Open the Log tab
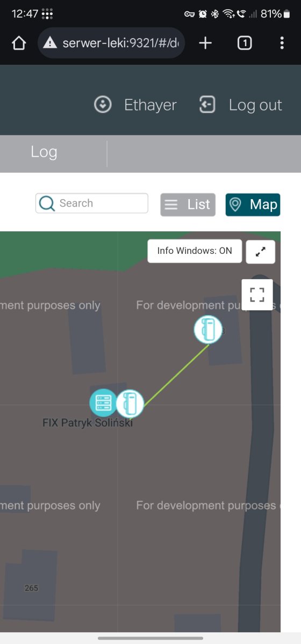 click(44, 152)
